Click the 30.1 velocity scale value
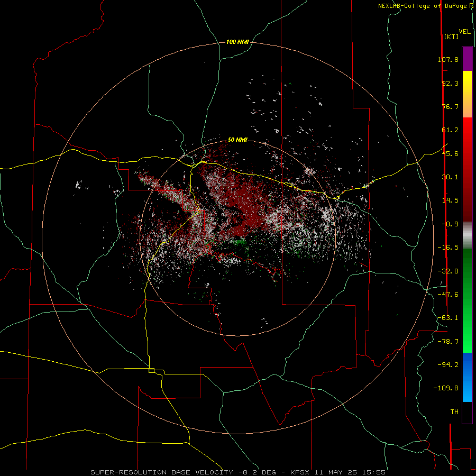 coord(450,177)
